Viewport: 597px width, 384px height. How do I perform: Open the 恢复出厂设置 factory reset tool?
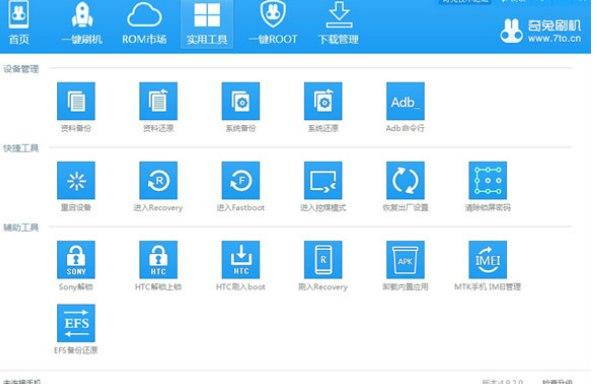point(405,180)
